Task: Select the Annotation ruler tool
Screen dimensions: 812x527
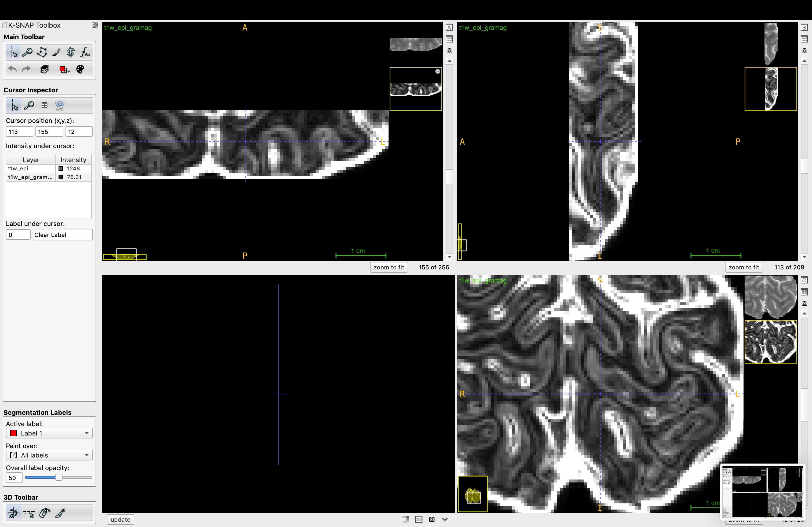Action: coord(85,52)
